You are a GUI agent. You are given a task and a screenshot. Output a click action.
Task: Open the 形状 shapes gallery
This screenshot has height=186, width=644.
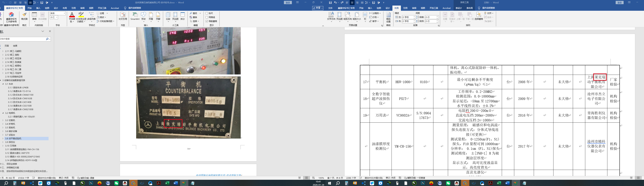click(x=143, y=17)
